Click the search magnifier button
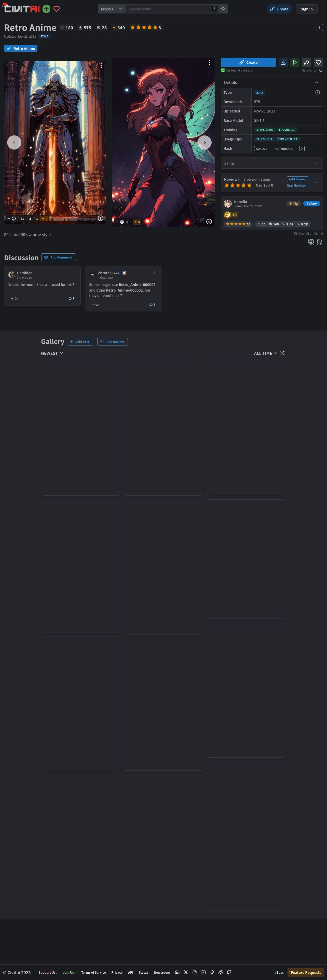 tap(223, 9)
